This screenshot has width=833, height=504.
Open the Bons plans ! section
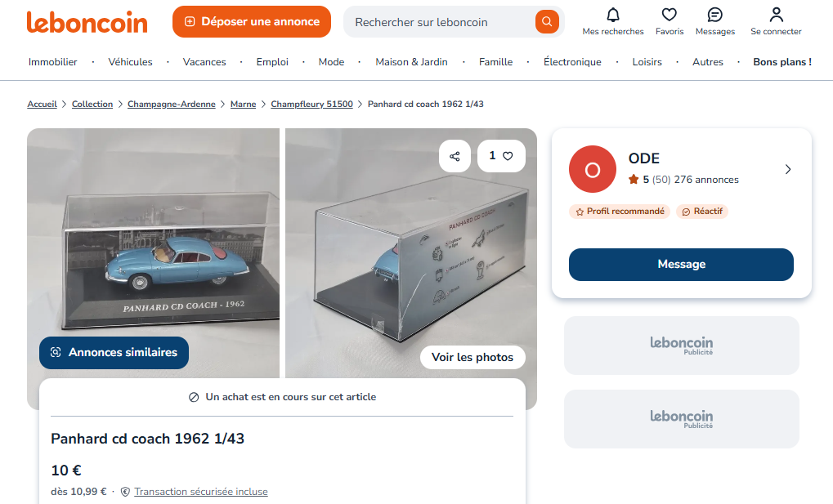click(782, 62)
